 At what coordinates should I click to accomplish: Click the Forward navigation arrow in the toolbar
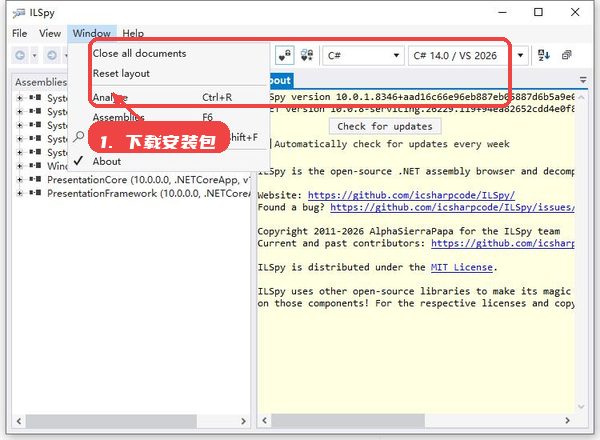(x=52, y=56)
